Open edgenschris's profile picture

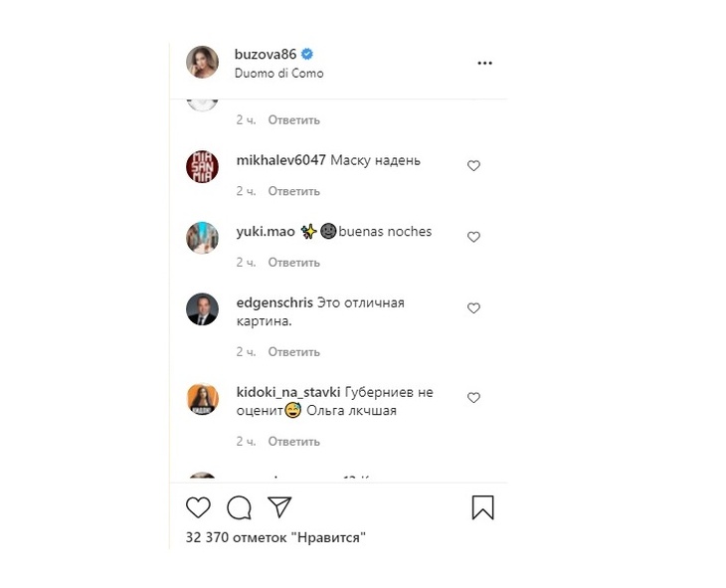point(203,309)
